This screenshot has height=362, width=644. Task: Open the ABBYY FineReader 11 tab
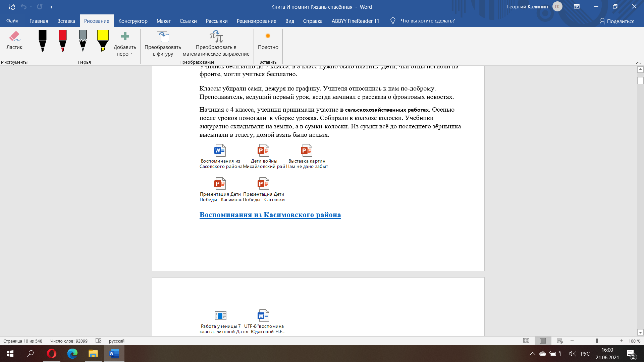pos(356,21)
